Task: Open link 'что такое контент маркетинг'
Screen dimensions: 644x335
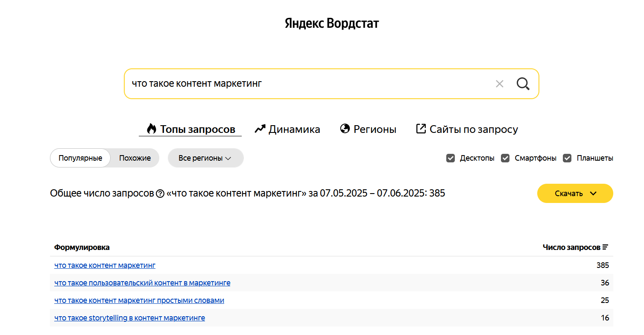Action: click(x=105, y=265)
